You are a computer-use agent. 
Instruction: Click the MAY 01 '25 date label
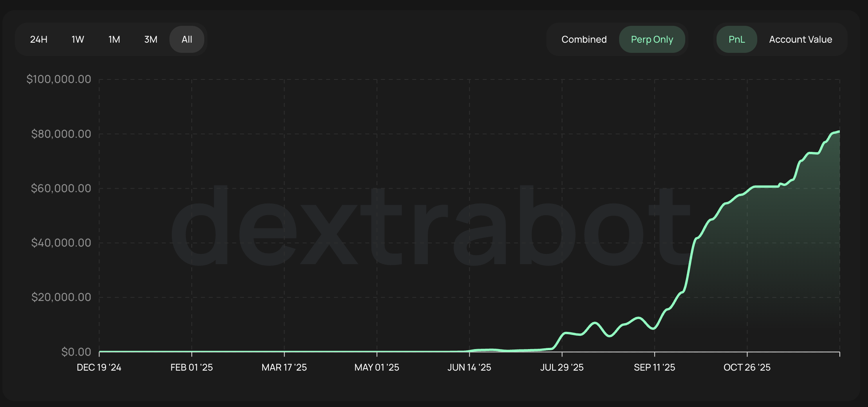pyautogui.click(x=377, y=367)
